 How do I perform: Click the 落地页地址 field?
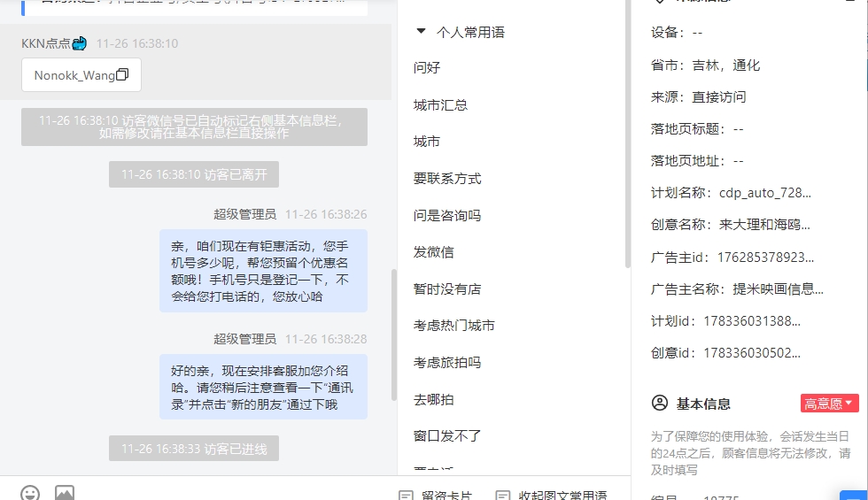click(697, 161)
